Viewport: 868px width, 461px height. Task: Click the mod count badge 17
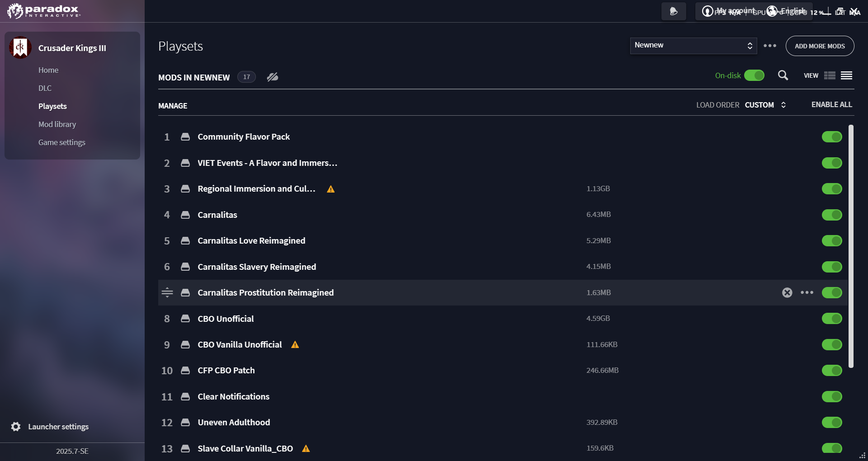point(246,77)
